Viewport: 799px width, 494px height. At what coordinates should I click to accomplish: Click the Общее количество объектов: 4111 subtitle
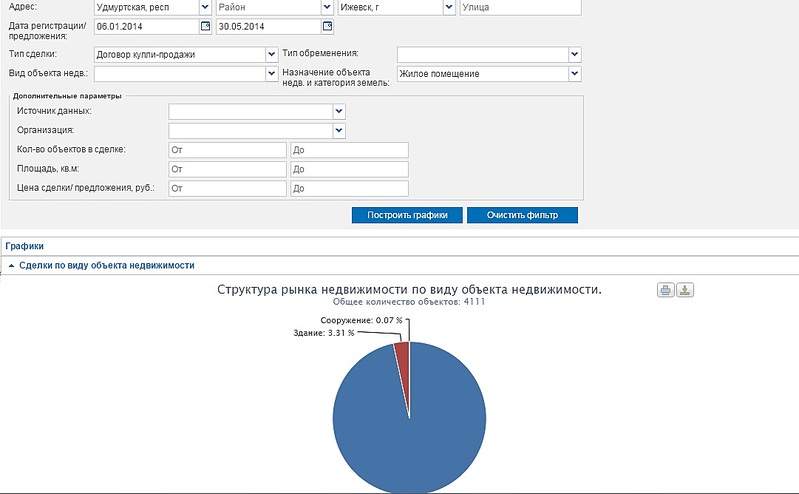coord(409,302)
